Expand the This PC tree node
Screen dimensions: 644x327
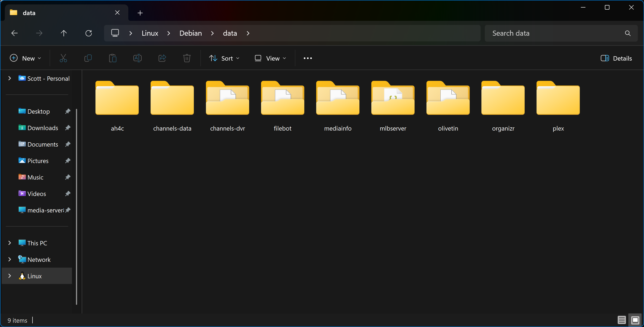tap(10, 243)
